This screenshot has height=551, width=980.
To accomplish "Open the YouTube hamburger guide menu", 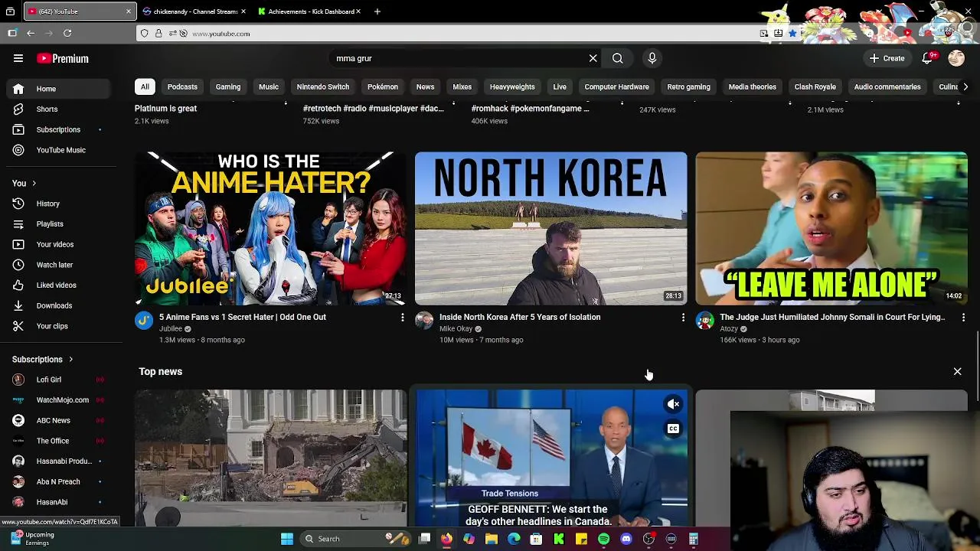I will [18, 58].
